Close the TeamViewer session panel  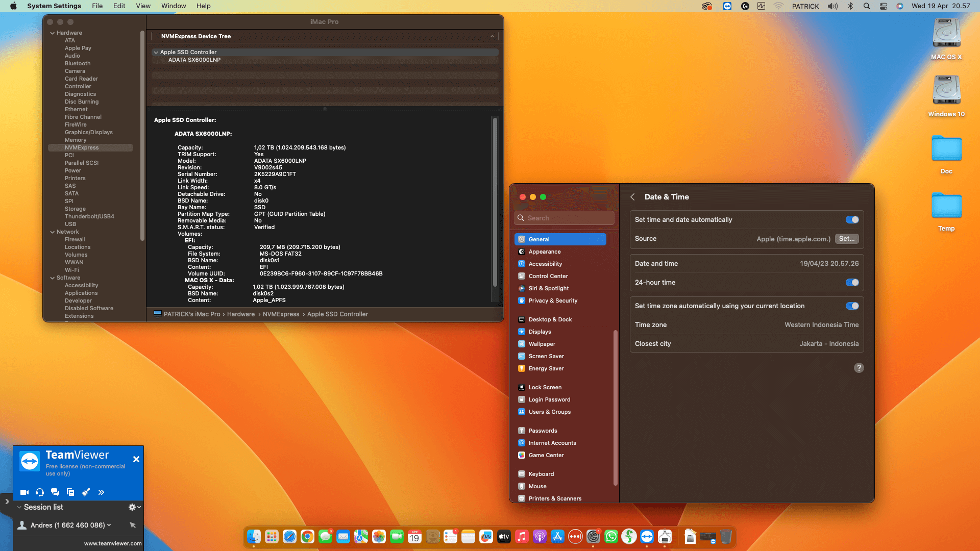click(x=136, y=459)
